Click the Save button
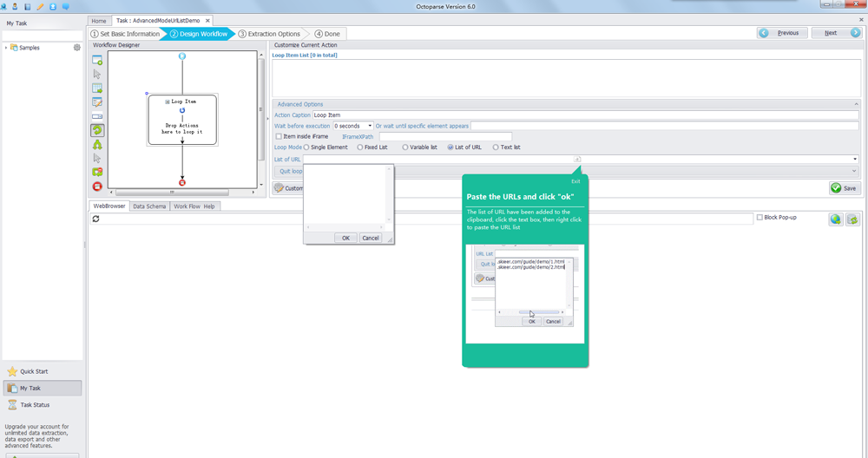868x458 pixels. click(x=844, y=188)
